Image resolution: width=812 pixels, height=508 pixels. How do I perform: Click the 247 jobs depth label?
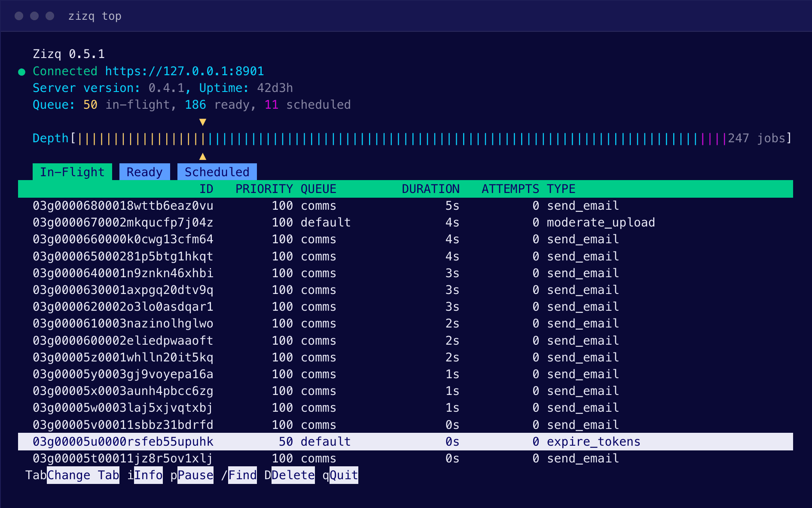[x=757, y=138]
